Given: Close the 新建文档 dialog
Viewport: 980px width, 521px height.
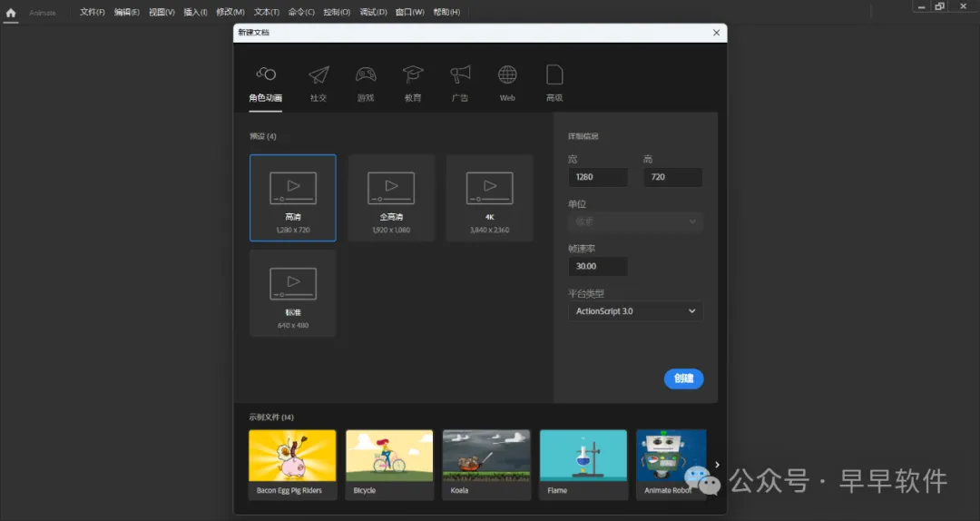Looking at the screenshot, I should pos(716,33).
